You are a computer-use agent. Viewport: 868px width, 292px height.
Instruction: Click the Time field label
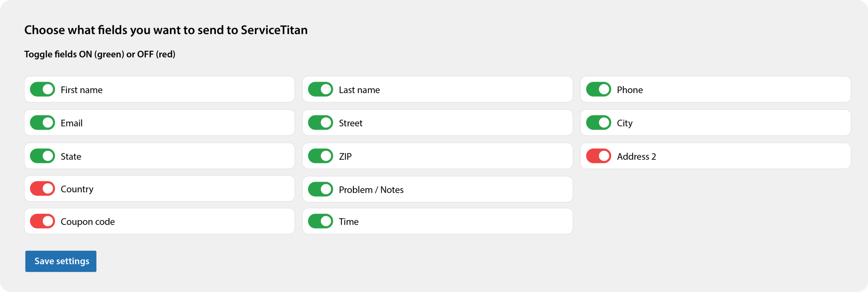349,222
